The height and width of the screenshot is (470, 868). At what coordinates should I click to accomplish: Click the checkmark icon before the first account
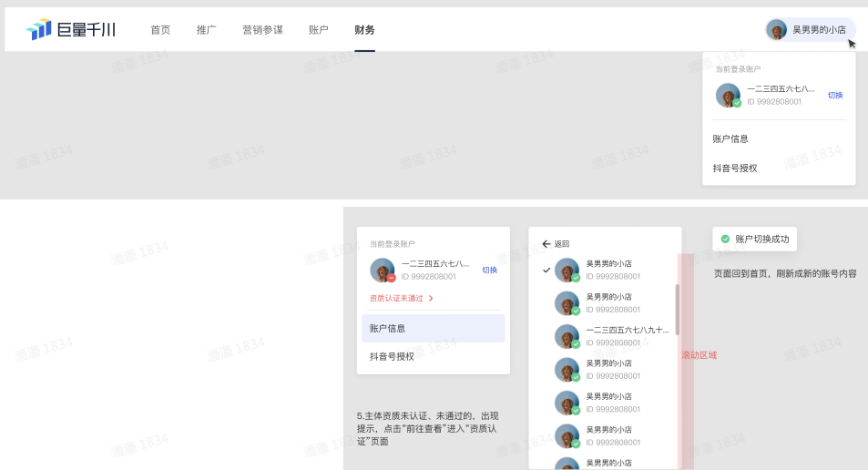[x=546, y=271]
